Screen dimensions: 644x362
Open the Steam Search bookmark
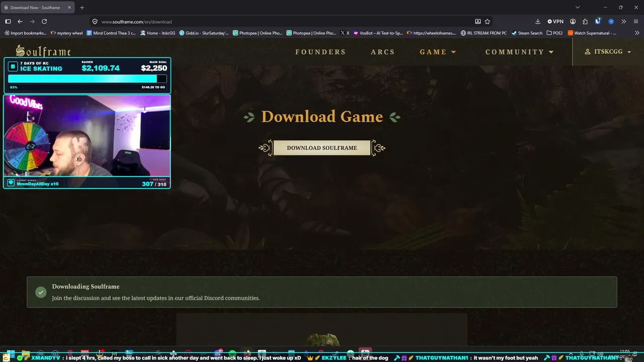tap(527, 33)
